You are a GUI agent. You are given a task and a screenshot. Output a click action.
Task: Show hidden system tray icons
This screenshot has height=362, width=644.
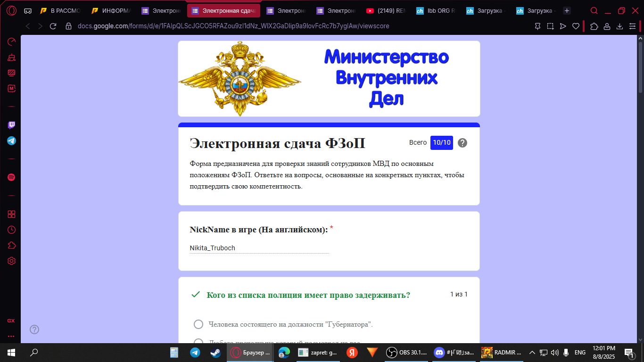coord(532,353)
